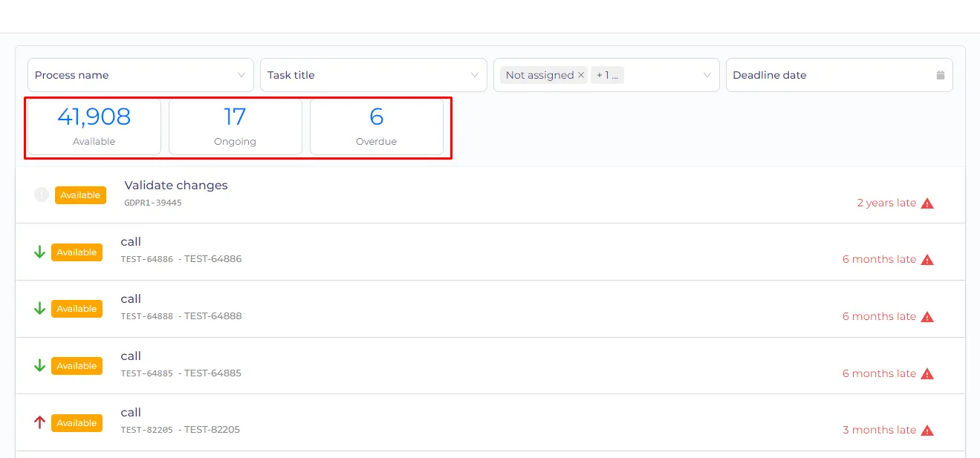
Task: Click the Available badge in the TEST-82205 row
Action: pyautogui.click(x=77, y=423)
